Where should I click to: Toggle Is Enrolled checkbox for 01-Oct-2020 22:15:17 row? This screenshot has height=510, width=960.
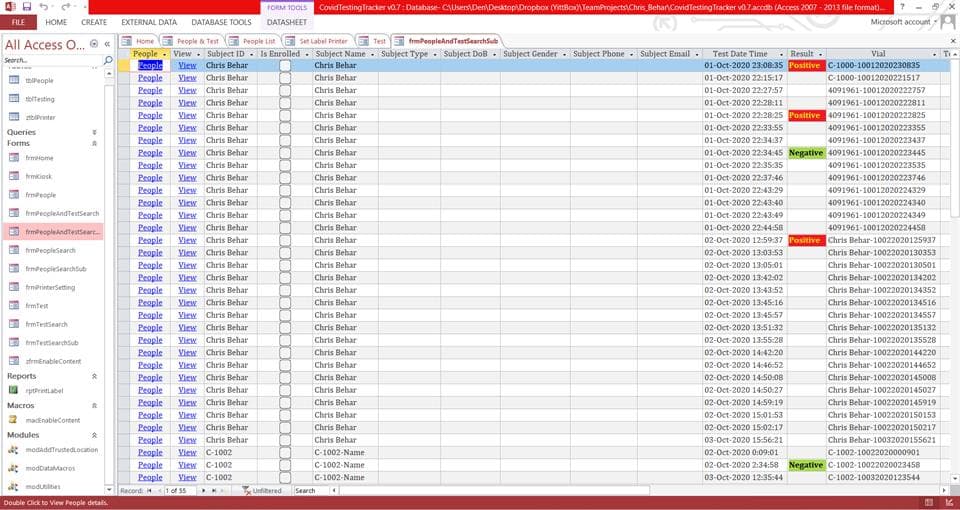pos(285,78)
